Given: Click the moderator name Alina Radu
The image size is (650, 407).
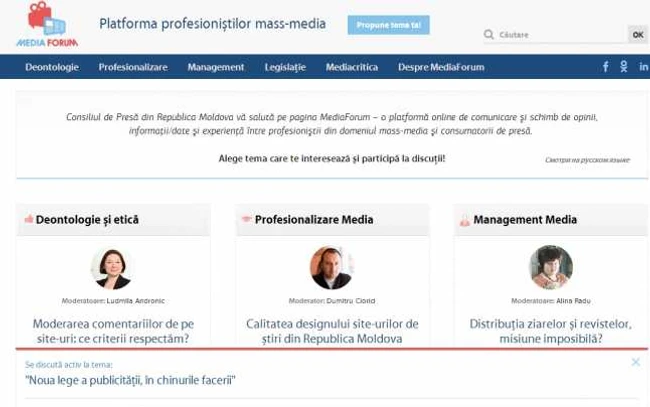Looking at the screenshot, I should [x=573, y=301].
